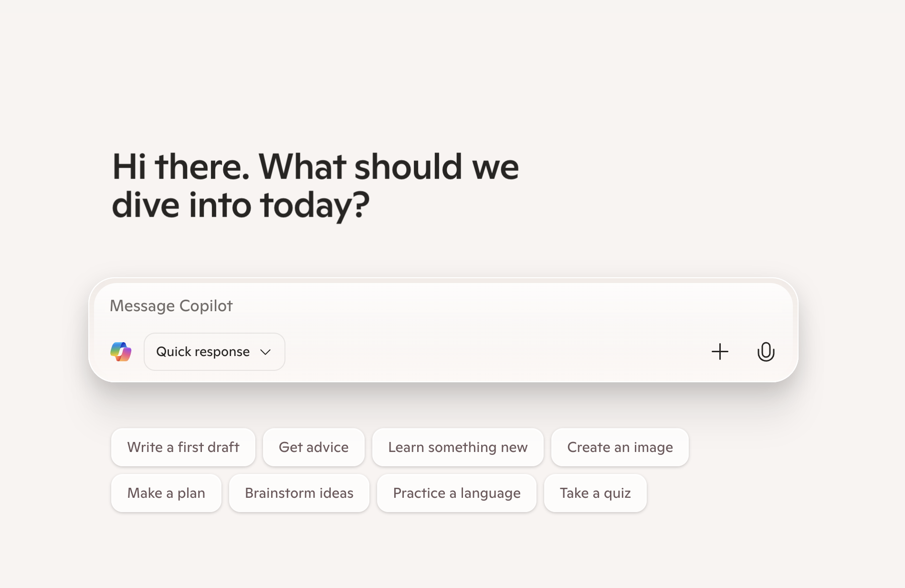This screenshot has width=905, height=588.
Task: Click the "Create an image" chip
Action: [620, 447]
